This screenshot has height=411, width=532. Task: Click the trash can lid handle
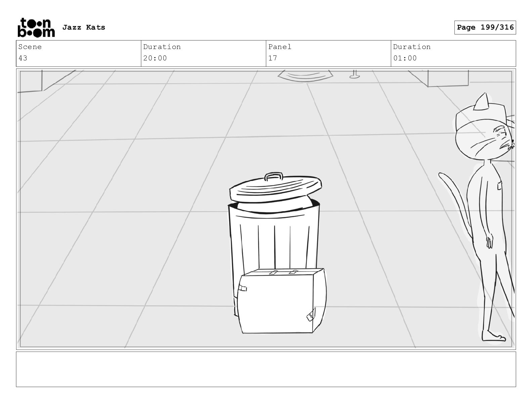point(274,177)
